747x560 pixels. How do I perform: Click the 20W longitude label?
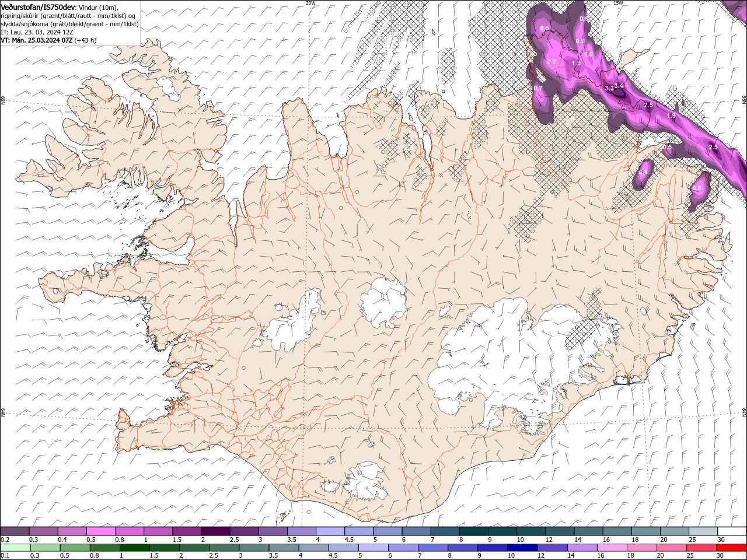click(310, 3)
